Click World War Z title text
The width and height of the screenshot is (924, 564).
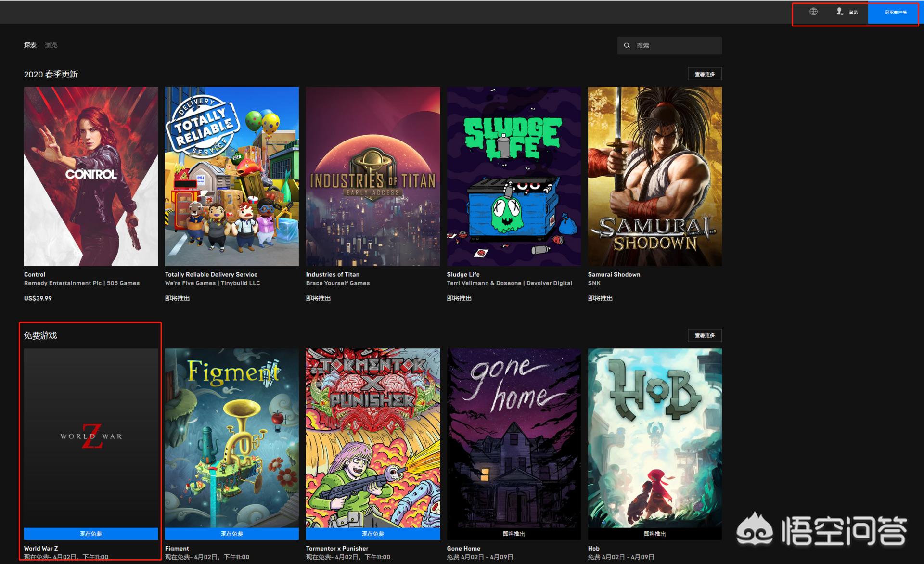tap(41, 548)
